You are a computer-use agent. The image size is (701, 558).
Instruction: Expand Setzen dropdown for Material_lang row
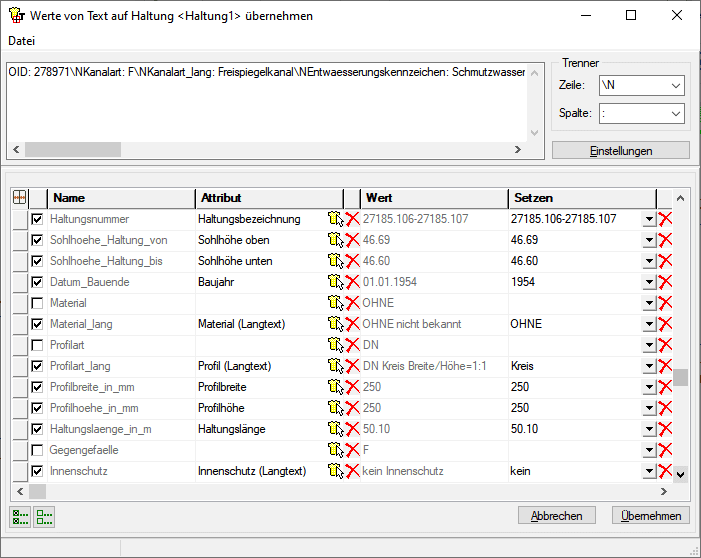pyautogui.click(x=649, y=324)
